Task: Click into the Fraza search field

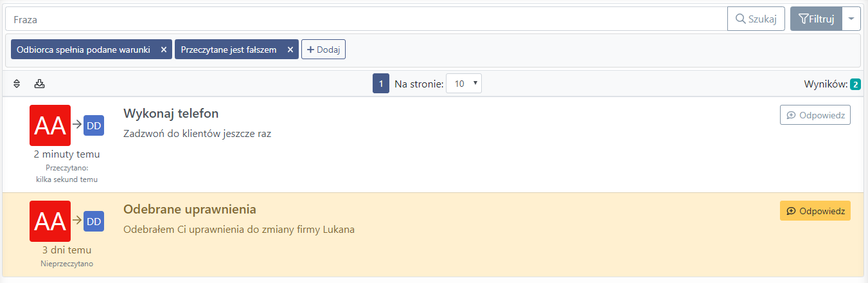Action: point(366,19)
